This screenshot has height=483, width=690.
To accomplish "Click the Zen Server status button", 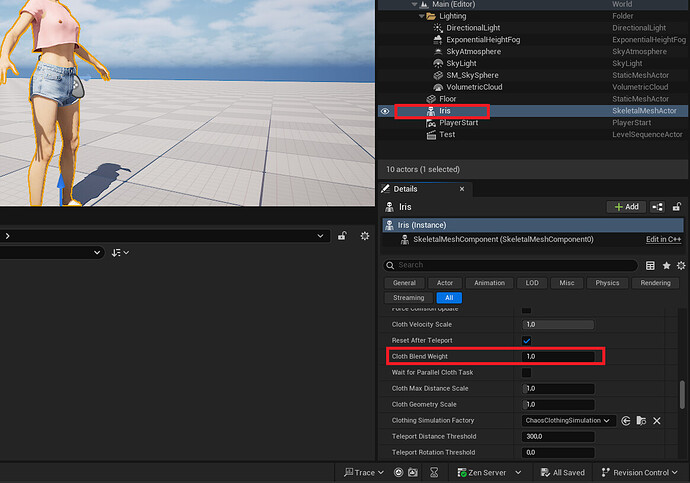I will (482, 472).
